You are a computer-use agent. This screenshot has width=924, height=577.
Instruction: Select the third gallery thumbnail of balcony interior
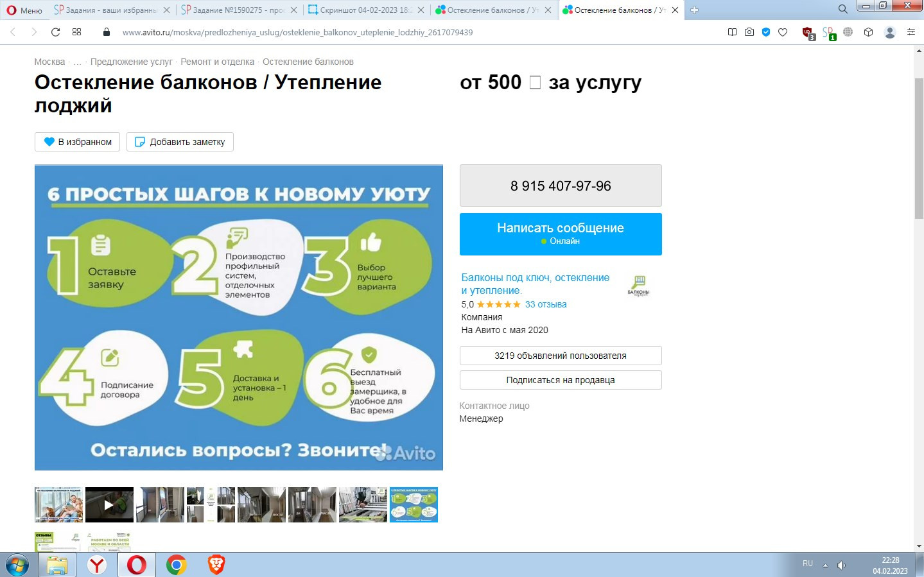(x=160, y=504)
